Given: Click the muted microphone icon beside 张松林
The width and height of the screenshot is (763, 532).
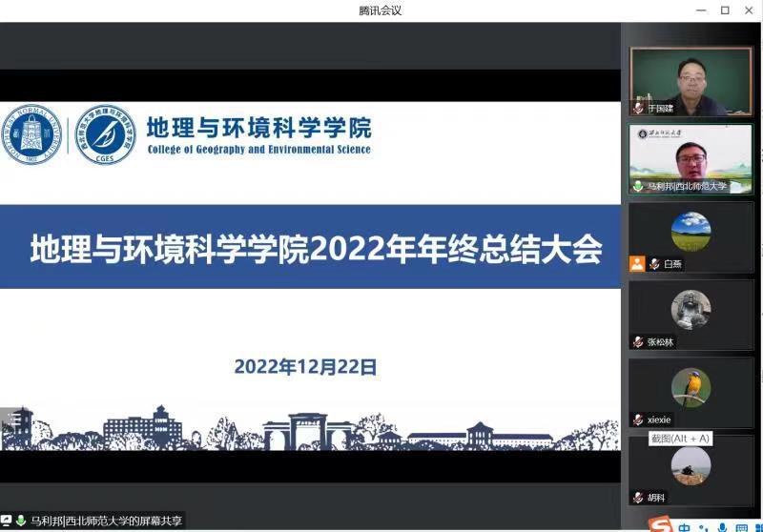Looking at the screenshot, I should click(638, 342).
